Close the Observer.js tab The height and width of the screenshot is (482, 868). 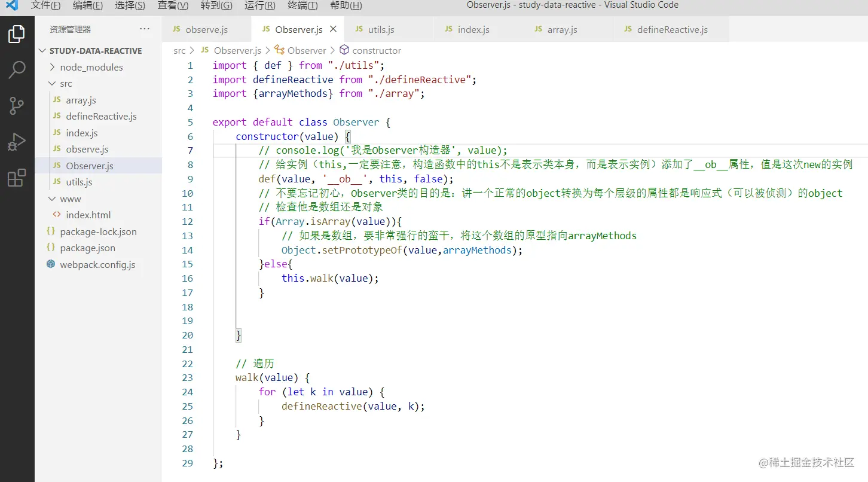click(x=333, y=28)
